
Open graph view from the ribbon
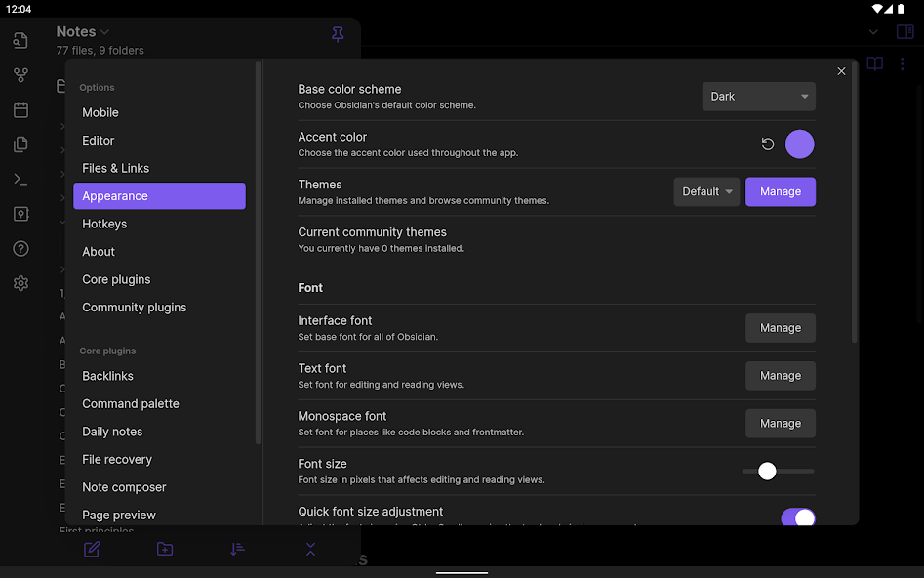tap(20, 75)
